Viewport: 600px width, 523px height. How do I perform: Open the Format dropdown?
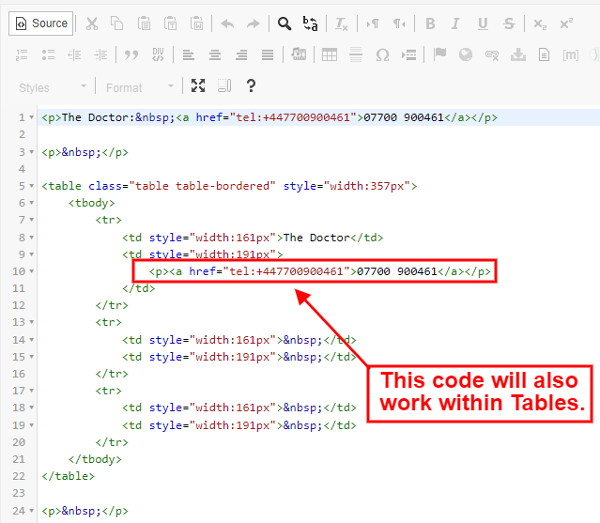140,87
